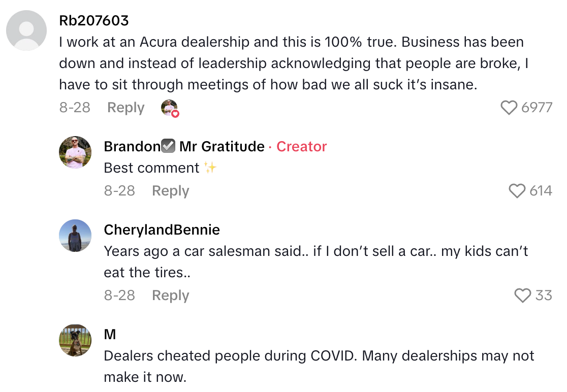Click the username M

point(109,334)
